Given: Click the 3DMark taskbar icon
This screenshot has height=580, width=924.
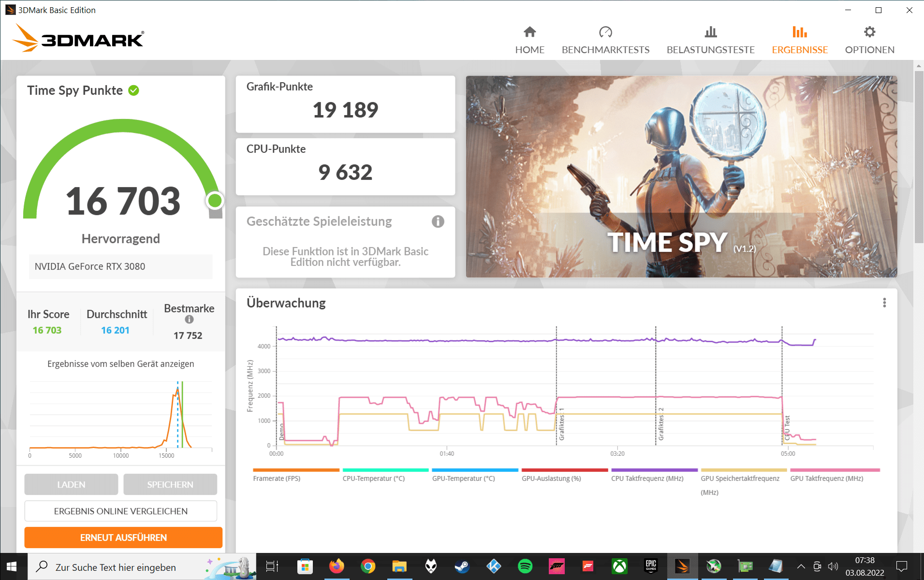Looking at the screenshot, I should (682, 566).
